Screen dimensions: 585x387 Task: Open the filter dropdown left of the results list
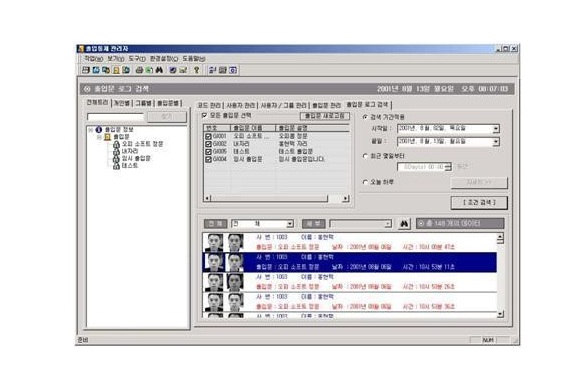290,224
